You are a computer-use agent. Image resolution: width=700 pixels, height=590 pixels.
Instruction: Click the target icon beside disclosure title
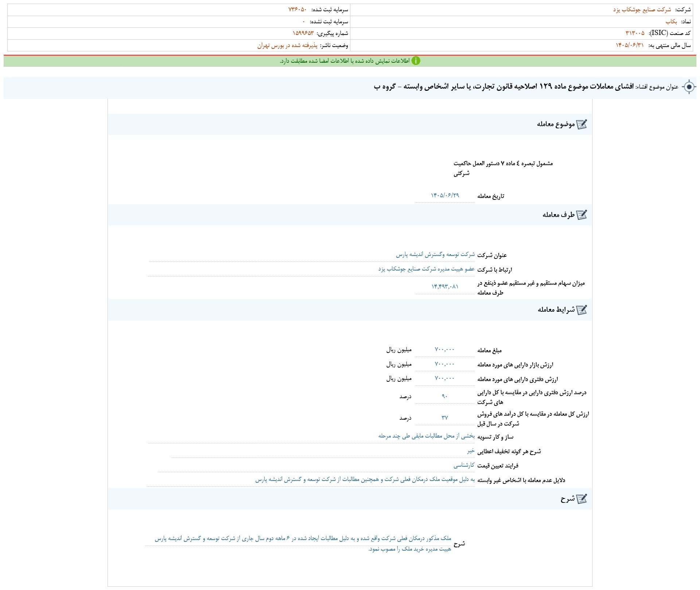pos(689,87)
